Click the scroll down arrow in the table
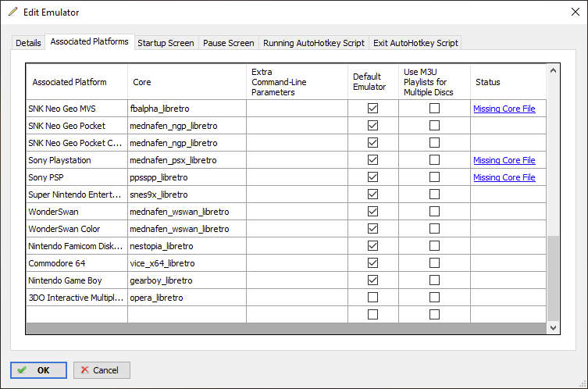This screenshot has height=389, width=588. (x=554, y=328)
